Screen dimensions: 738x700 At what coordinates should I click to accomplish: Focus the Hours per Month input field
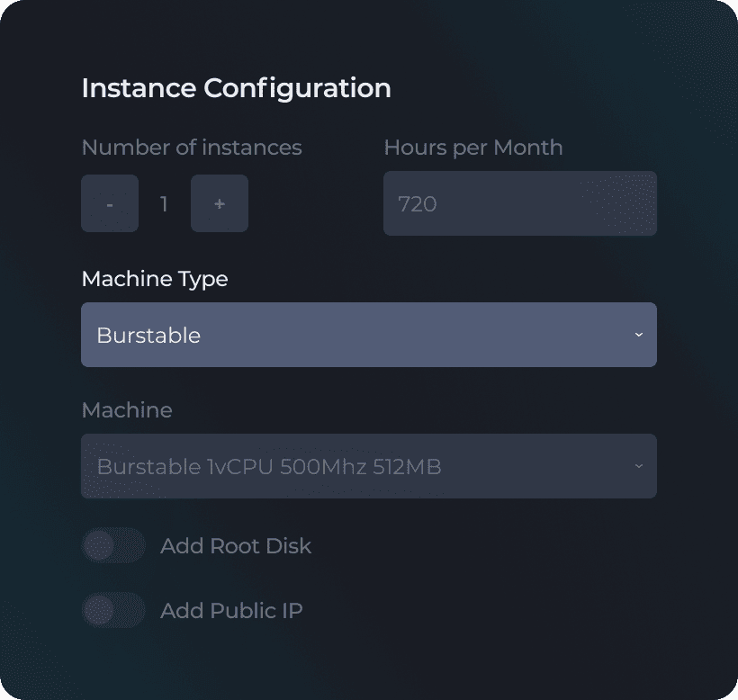click(x=520, y=203)
